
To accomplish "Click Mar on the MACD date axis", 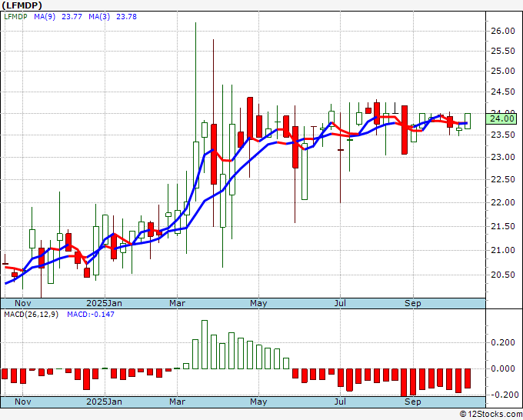I will pyautogui.click(x=177, y=402).
